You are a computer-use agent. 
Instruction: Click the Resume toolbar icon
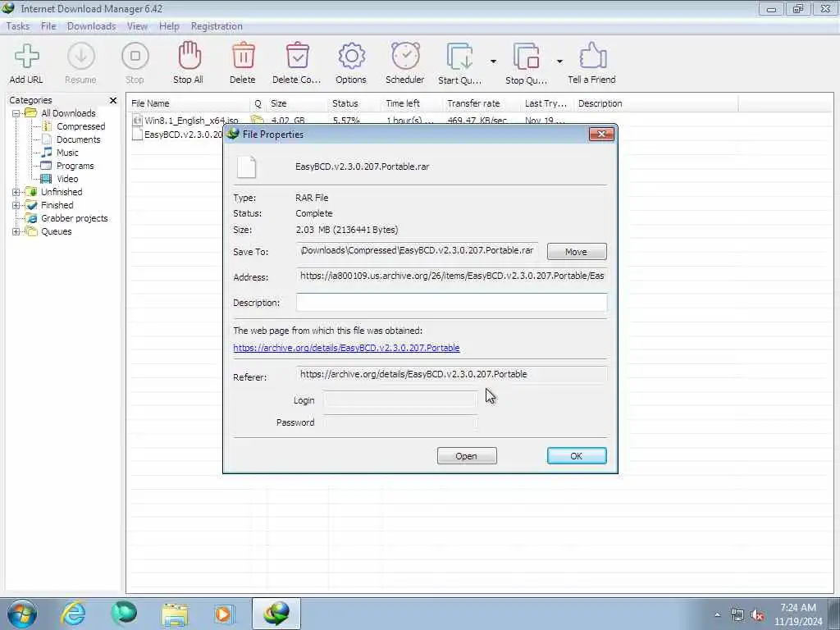coord(80,57)
